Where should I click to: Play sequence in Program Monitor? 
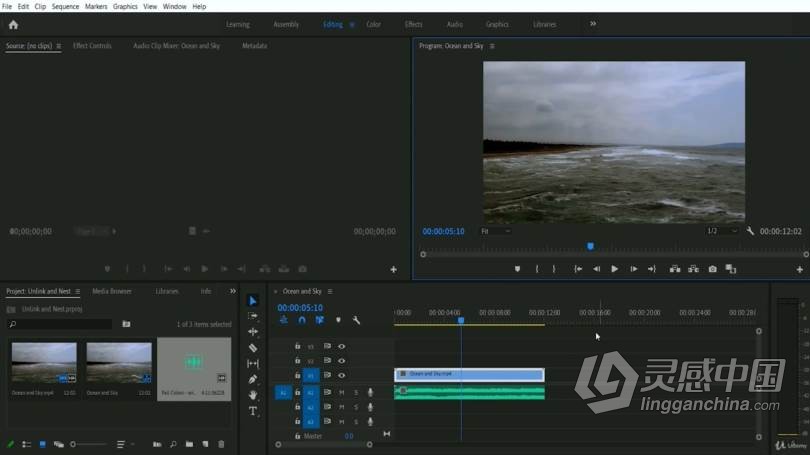614,269
